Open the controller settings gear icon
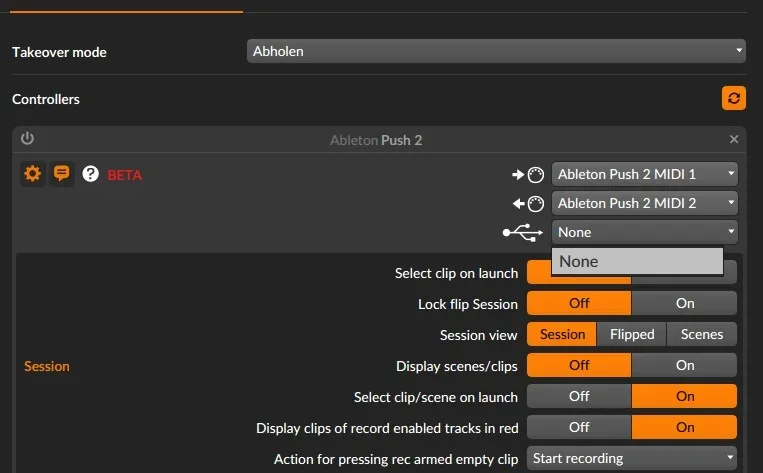The width and height of the screenshot is (763, 473). point(33,174)
